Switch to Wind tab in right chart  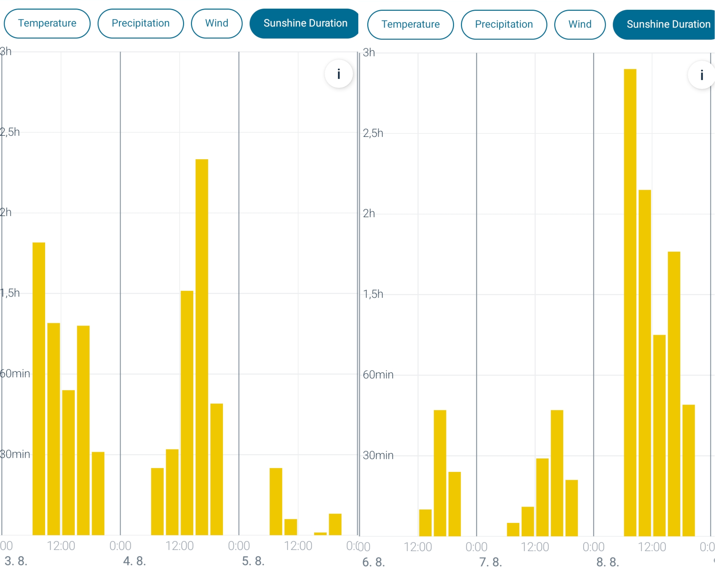[x=579, y=25]
